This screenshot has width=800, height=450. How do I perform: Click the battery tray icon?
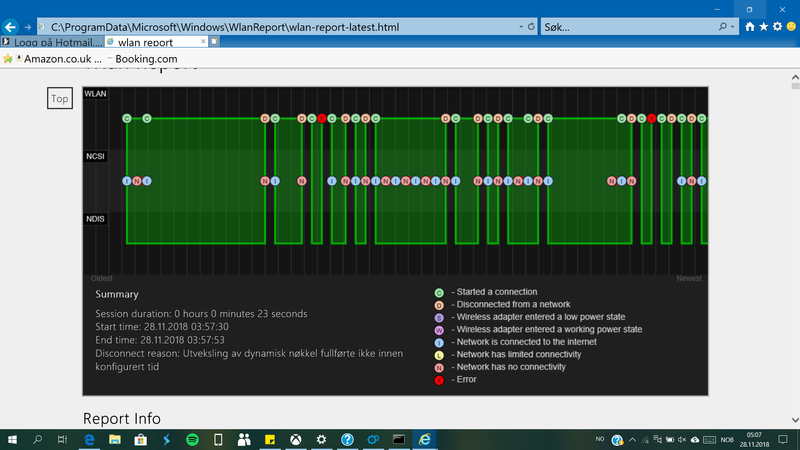pos(670,439)
